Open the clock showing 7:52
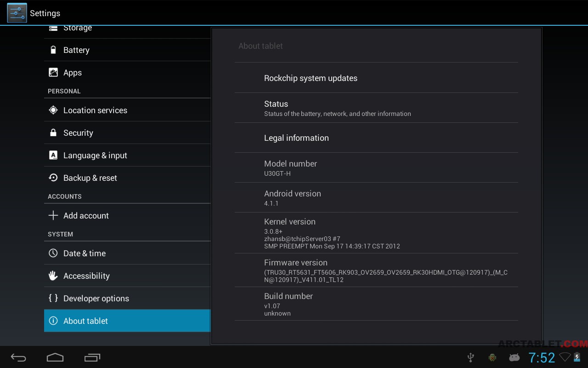This screenshot has height=368, width=588. [542, 357]
